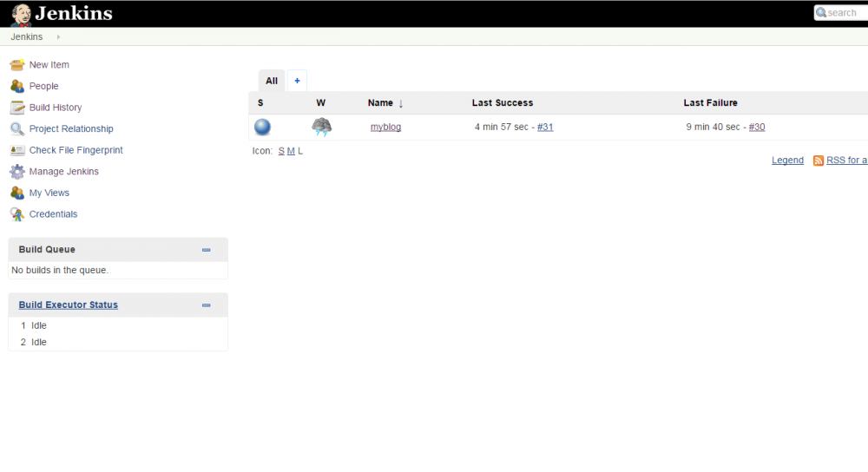Open last failed build #30
The image size is (868, 472).
tap(757, 127)
